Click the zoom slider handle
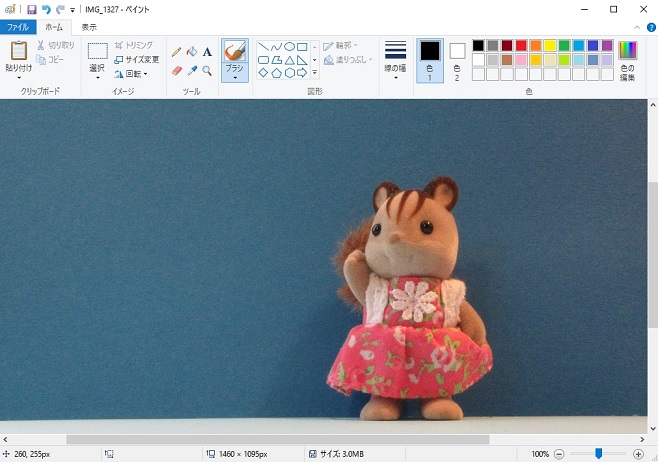Image resolution: width=658 pixels, height=462 pixels. tap(599, 454)
